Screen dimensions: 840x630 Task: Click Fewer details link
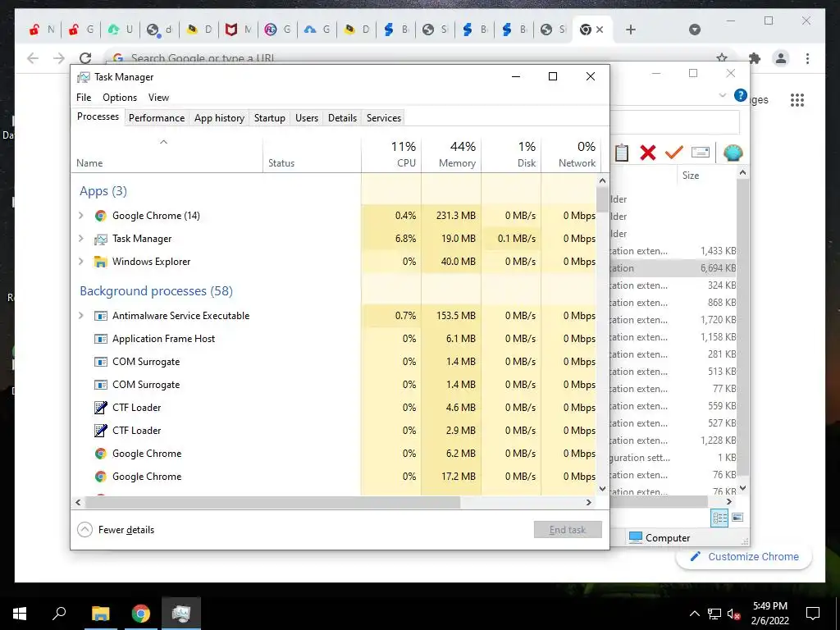(126, 530)
